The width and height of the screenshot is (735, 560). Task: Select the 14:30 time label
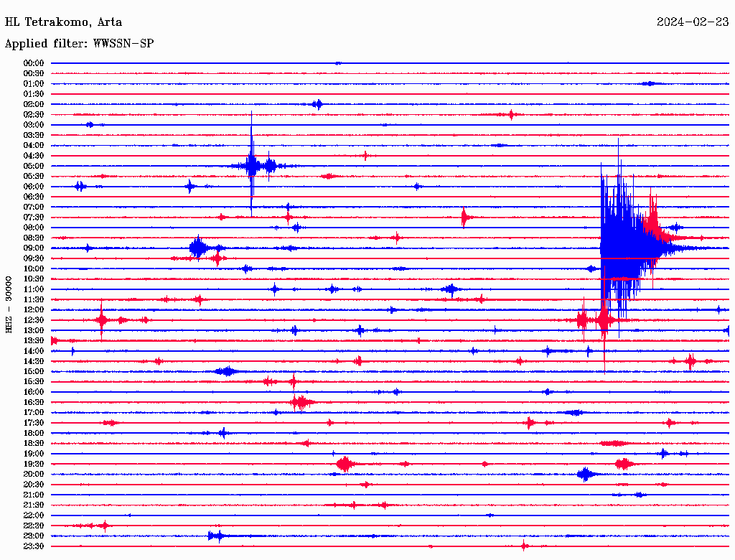[34, 361]
